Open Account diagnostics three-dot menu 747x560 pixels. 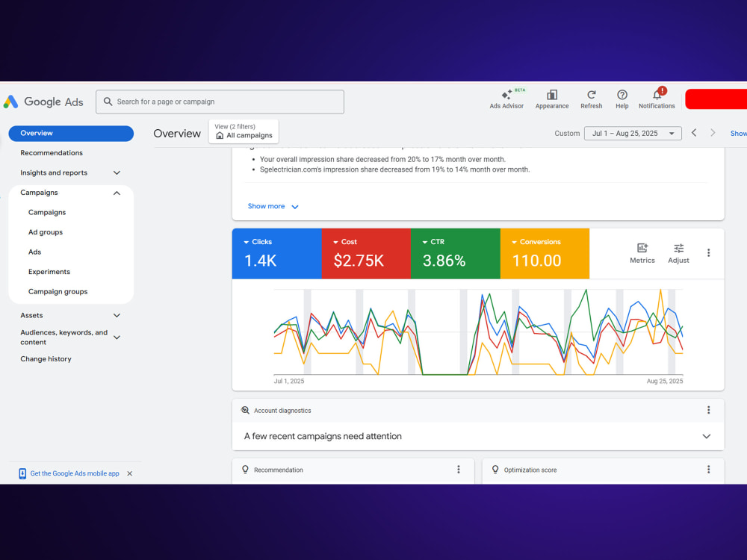coord(708,410)
